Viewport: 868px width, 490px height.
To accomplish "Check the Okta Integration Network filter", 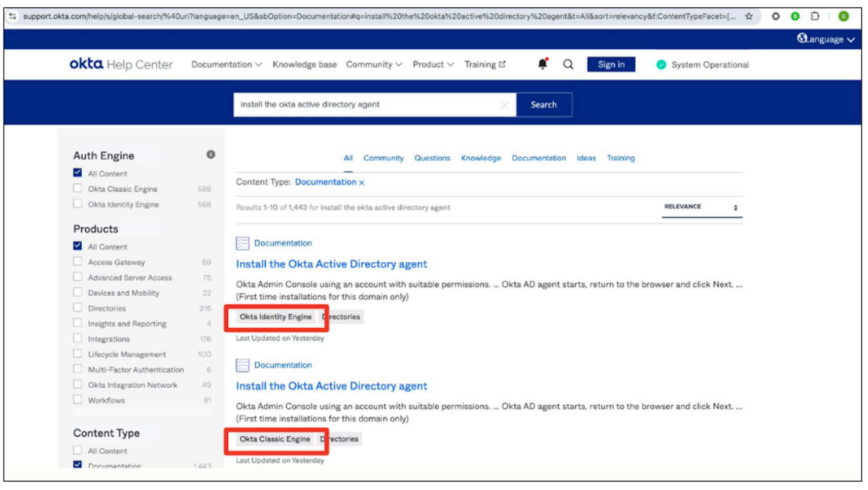I will tap(77, 384).
